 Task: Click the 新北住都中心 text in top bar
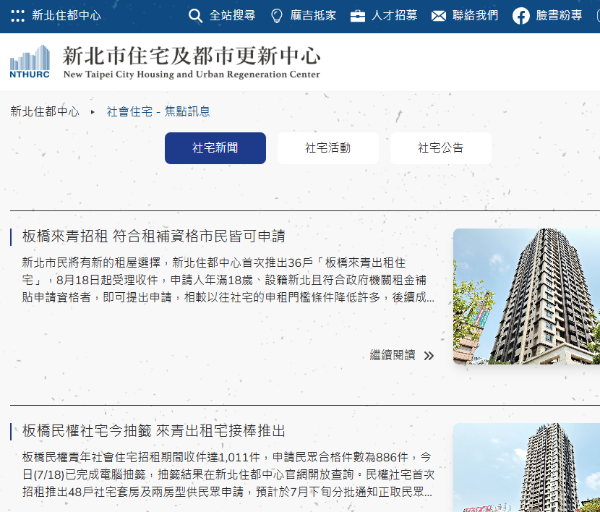pos(66,16)
